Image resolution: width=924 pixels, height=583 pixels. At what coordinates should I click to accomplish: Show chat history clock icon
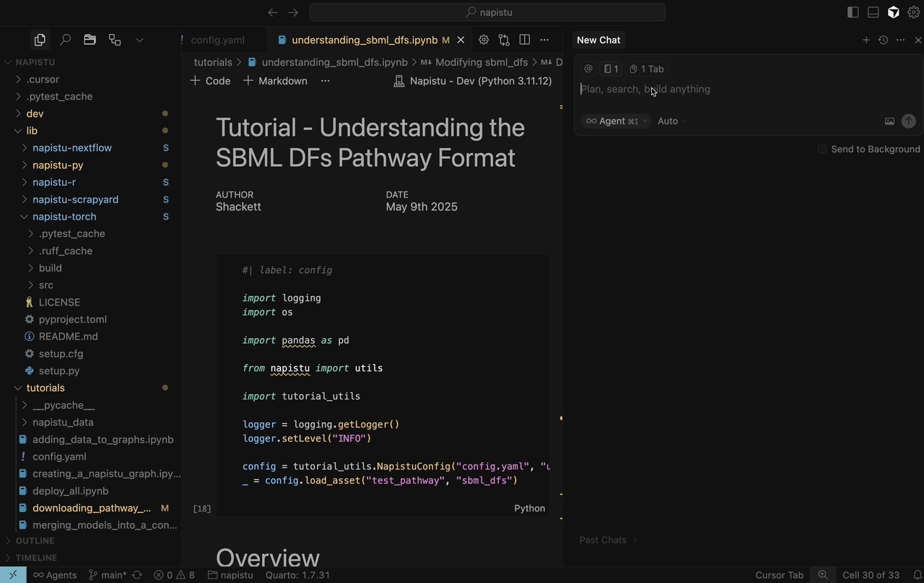(x=883, y=40)
